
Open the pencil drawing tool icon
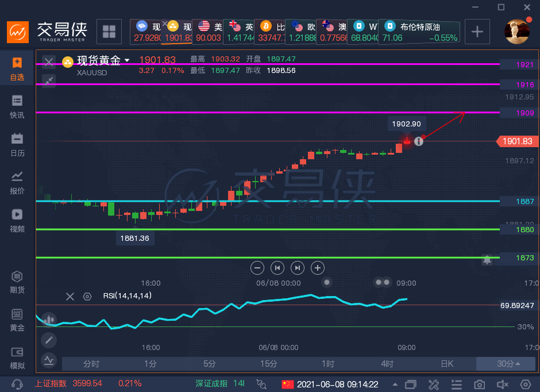[49, 340]
